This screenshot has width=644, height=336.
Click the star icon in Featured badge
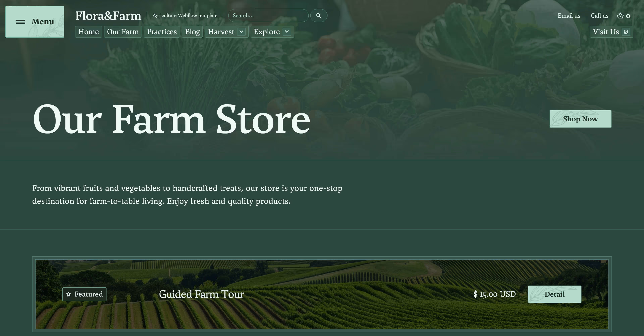point(68,294)
